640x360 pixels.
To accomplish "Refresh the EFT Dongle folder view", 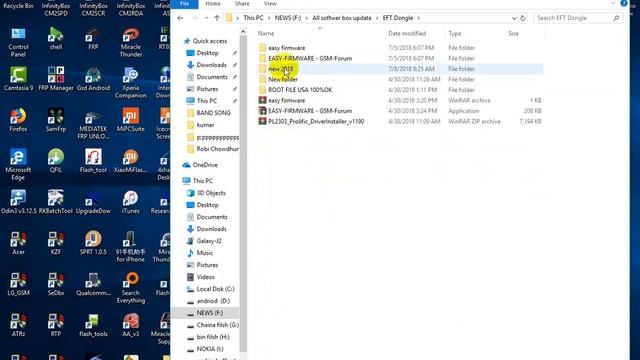I will coord(523,18).
